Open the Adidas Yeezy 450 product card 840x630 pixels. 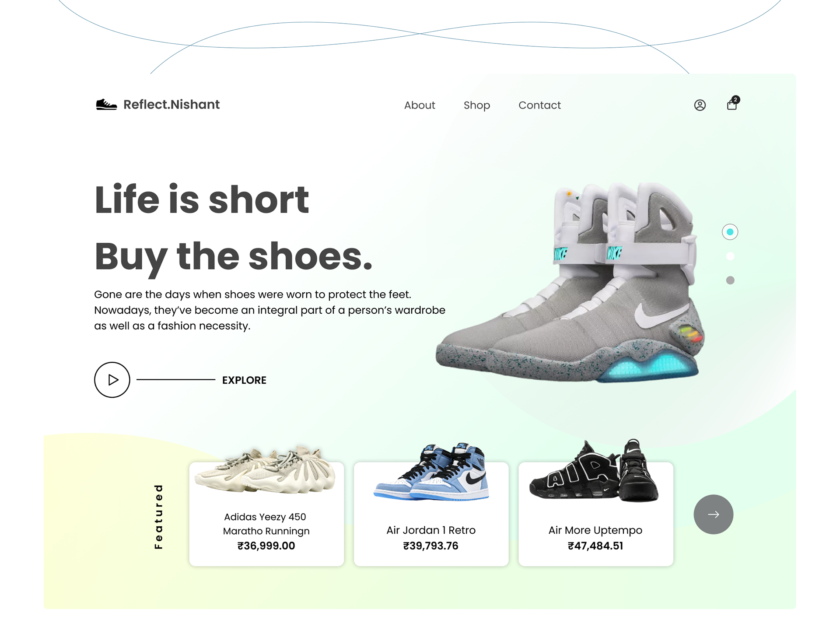(266, 514)
